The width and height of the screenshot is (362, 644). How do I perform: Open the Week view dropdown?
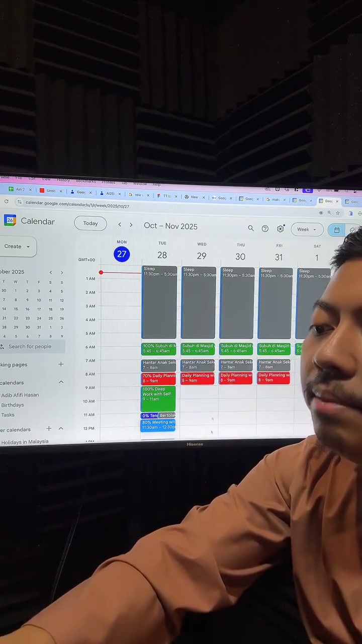[x=307, y=229]
